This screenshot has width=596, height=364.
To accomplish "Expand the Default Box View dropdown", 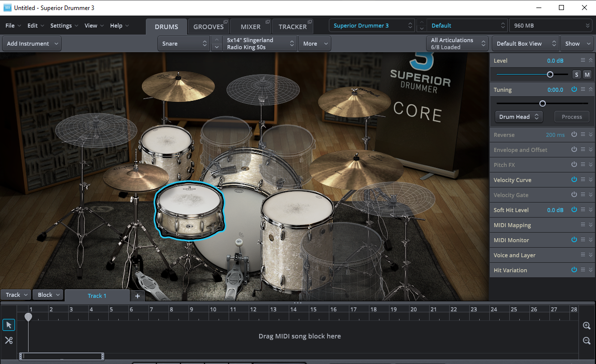I will click(x=525, y=44).
